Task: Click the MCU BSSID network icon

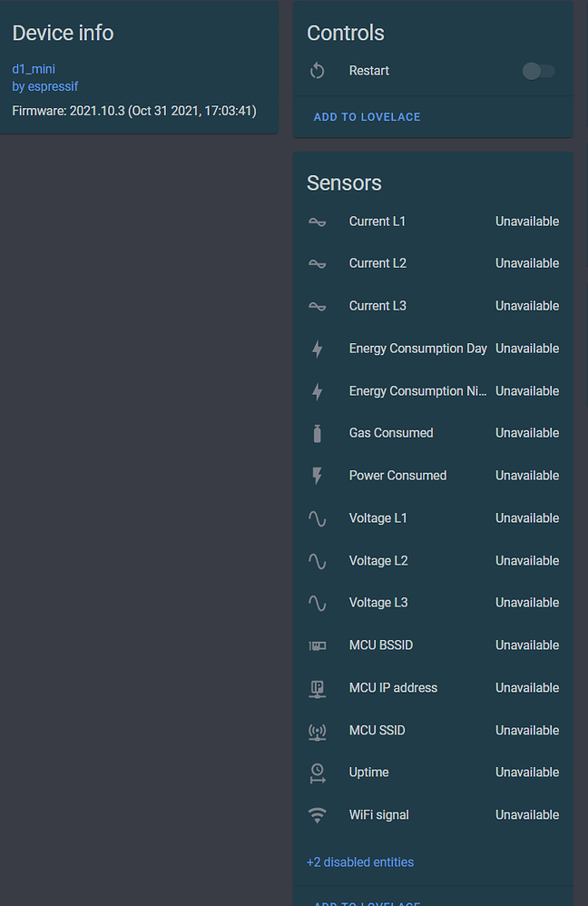Action: [318, 645]
